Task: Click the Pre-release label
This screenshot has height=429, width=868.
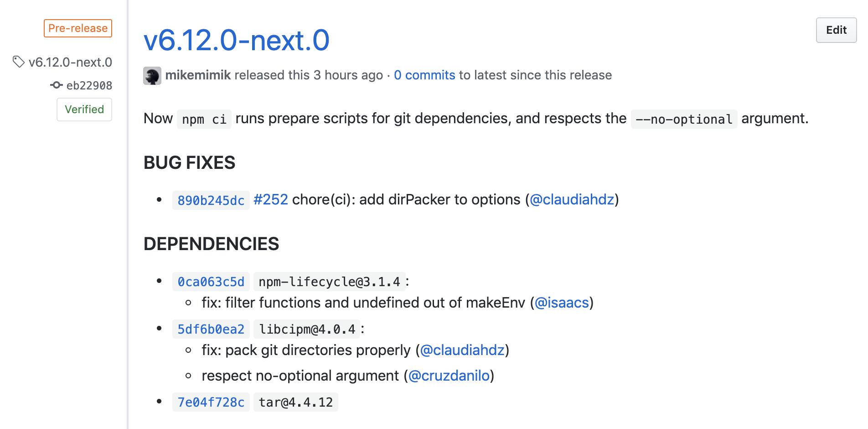Action: pyautogui.click(x=78, y=28)
